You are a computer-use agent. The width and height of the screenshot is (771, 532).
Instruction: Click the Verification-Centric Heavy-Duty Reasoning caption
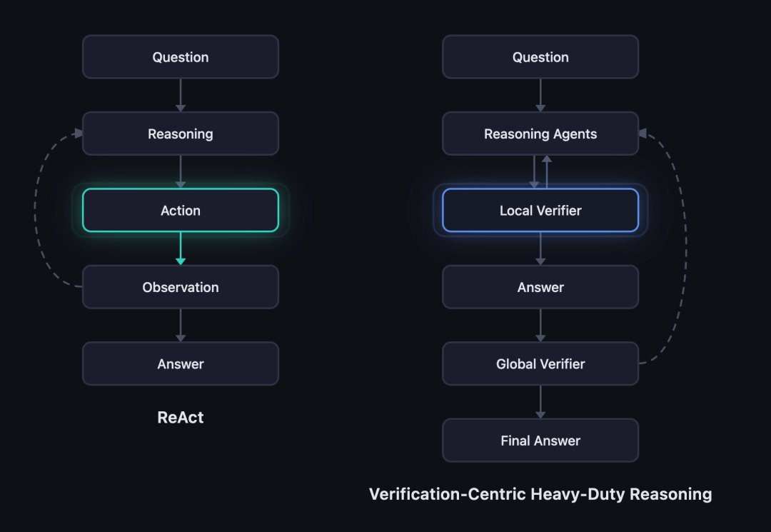[x=540, y=493]
